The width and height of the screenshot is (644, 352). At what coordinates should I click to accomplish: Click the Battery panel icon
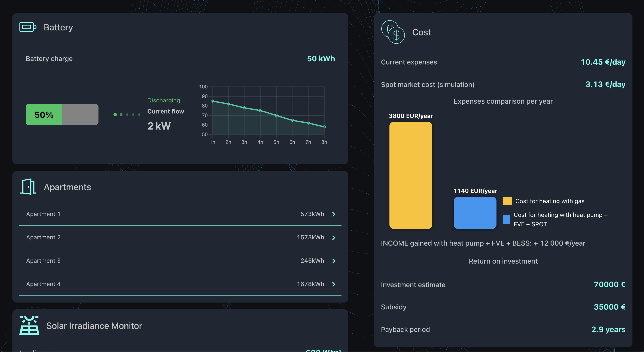[28, 27]
